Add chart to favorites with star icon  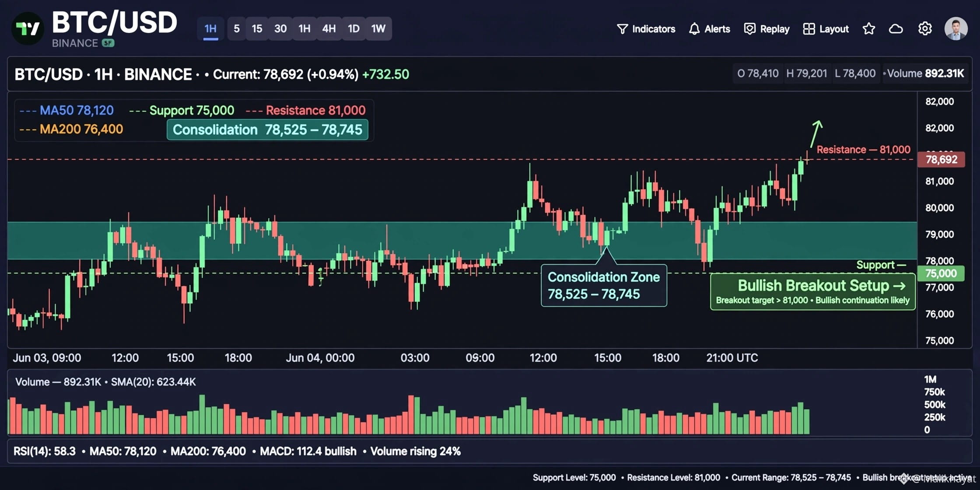click(x=869, y=29)
